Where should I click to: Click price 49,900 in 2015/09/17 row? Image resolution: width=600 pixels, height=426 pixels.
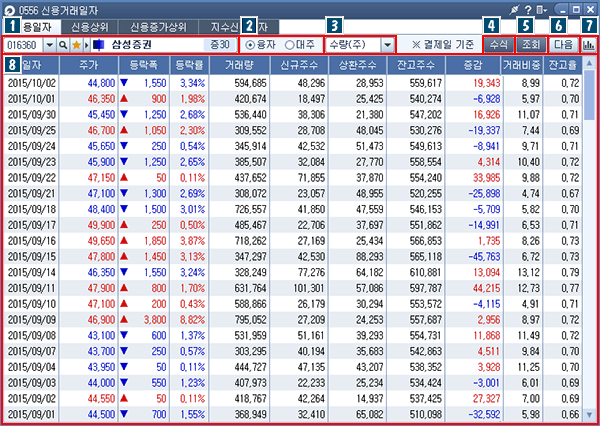[101, 225]
